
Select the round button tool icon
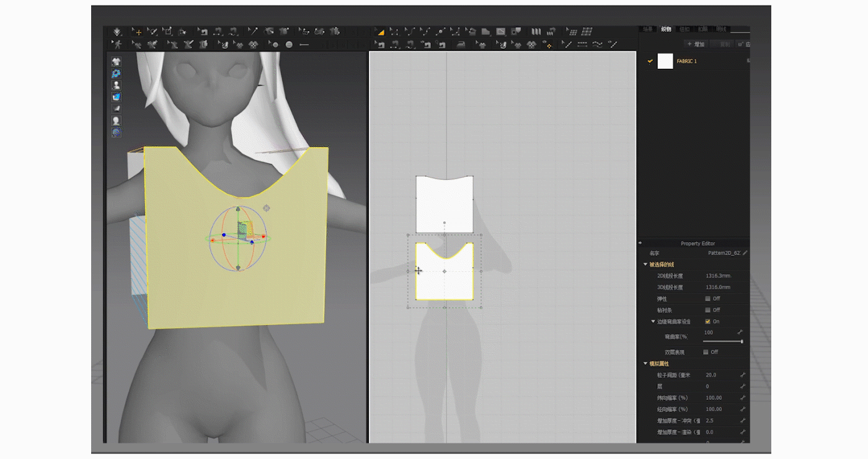[289, 45]
